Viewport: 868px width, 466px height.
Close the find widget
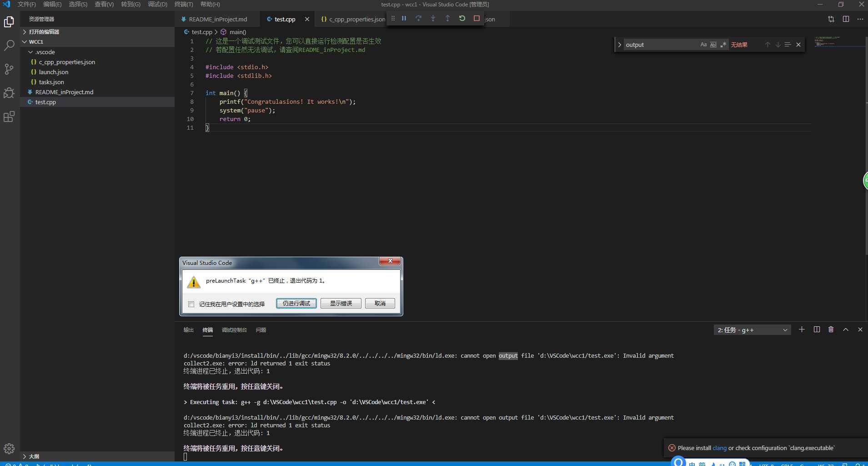point(798,45)
